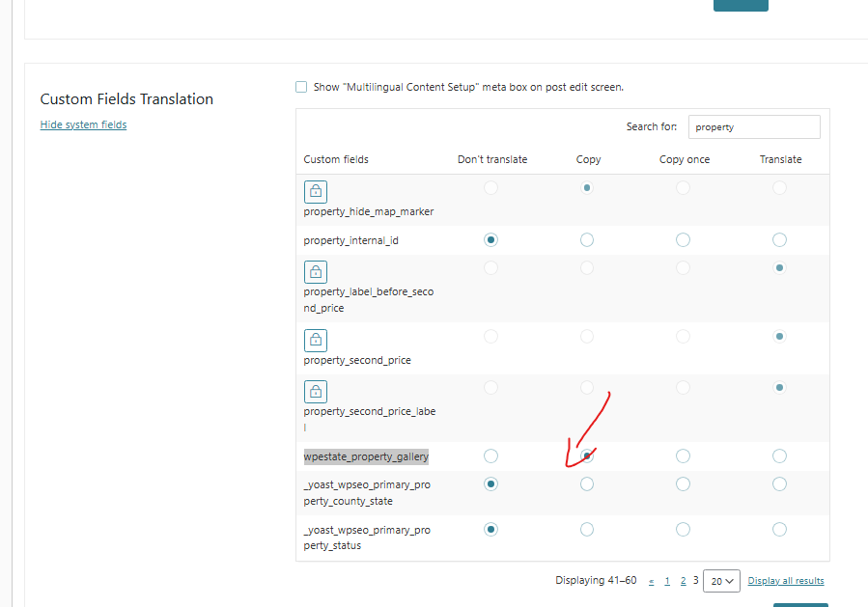Click lock icon for property_second_price_label

(x=316, y=392)
